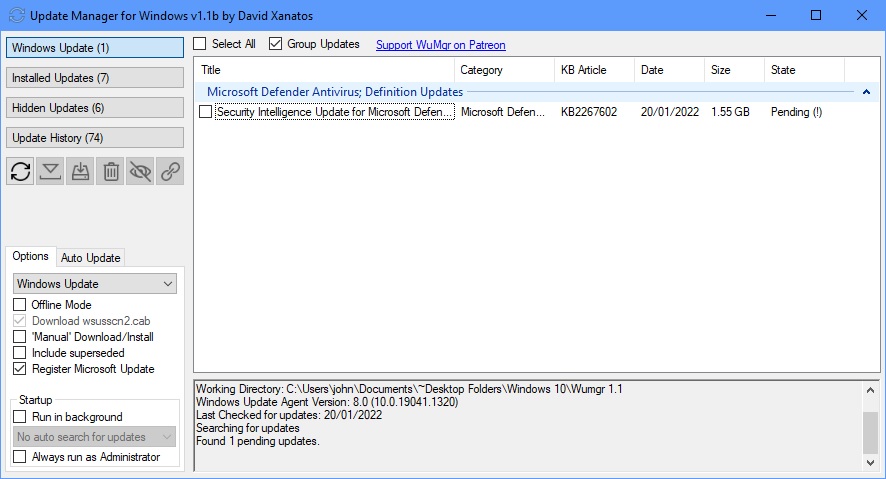Collapse the Microsoft Defender Antivirus group chevron
886x479 pixels.
866,92
